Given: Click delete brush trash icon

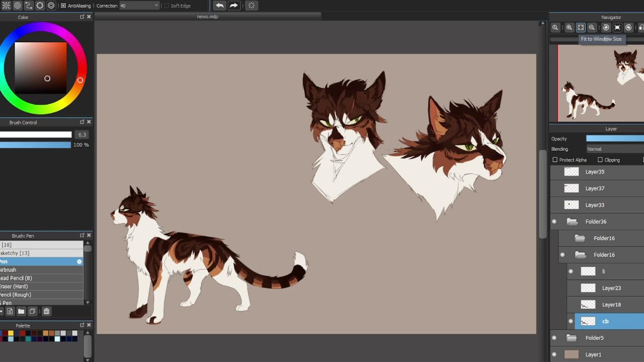Looking at the screenshot, I should [46, 311].
